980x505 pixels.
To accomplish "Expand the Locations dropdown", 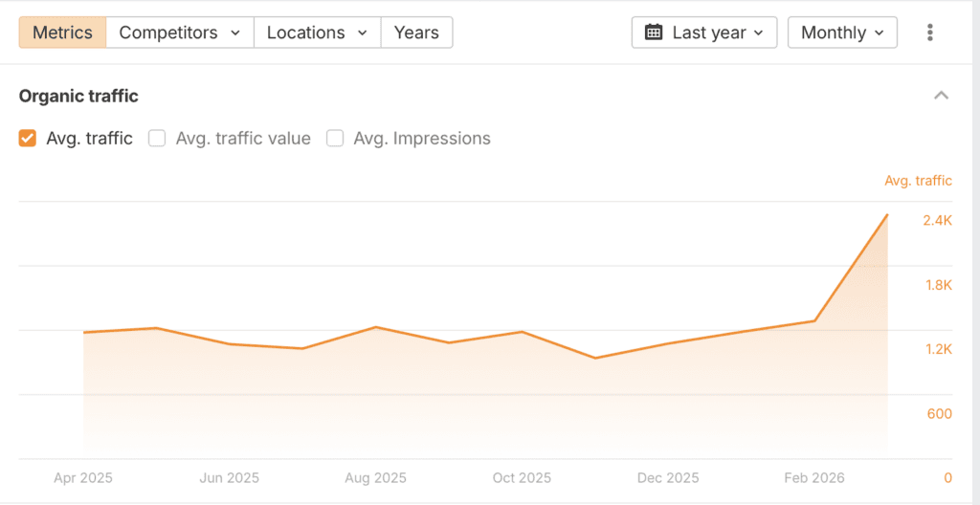I will (317, 33).
